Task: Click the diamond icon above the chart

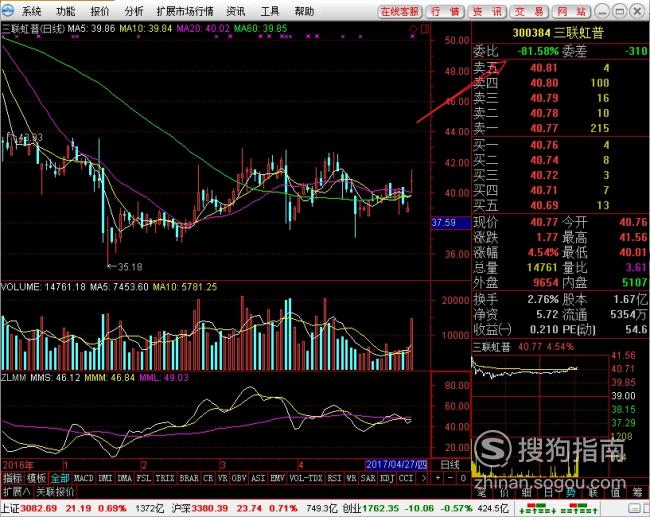Action: click(x=413, y=29)
